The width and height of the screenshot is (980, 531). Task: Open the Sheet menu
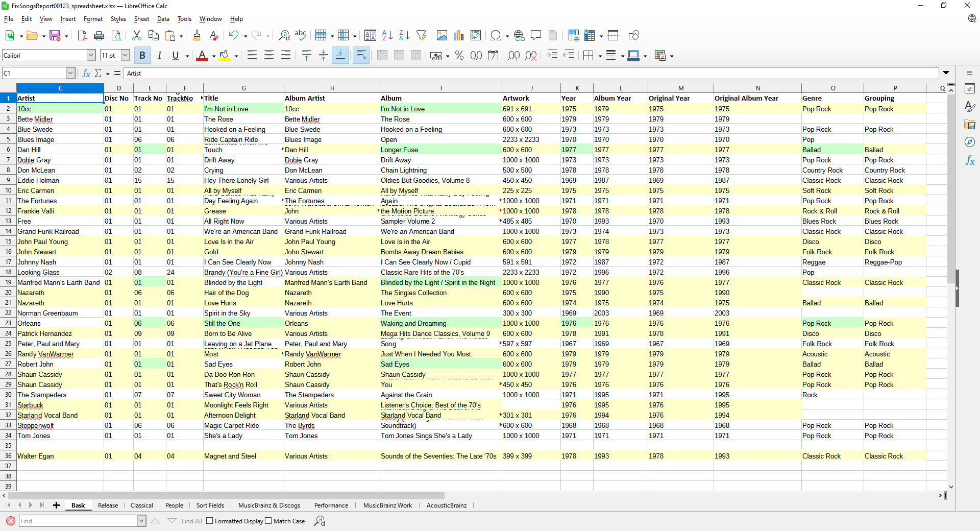tap(141, 19)
